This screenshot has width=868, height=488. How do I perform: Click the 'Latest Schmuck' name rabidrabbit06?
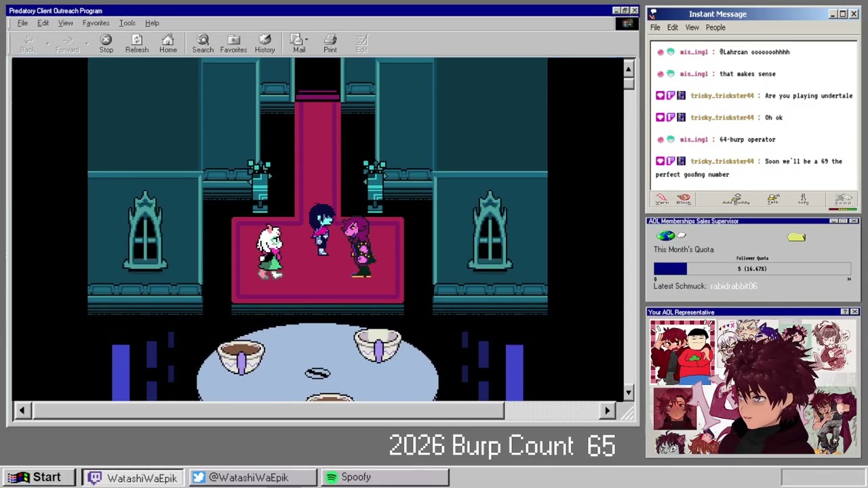pos(734,286)
